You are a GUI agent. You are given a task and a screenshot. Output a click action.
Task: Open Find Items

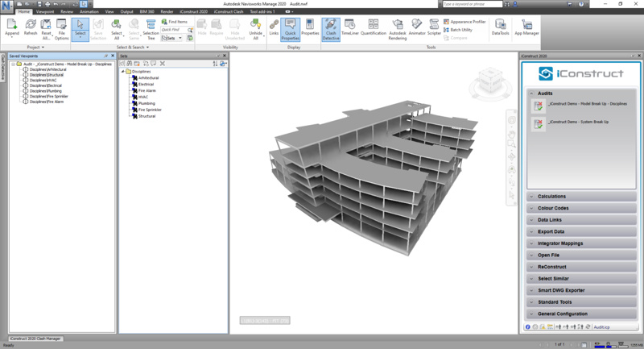pos(175,22)
